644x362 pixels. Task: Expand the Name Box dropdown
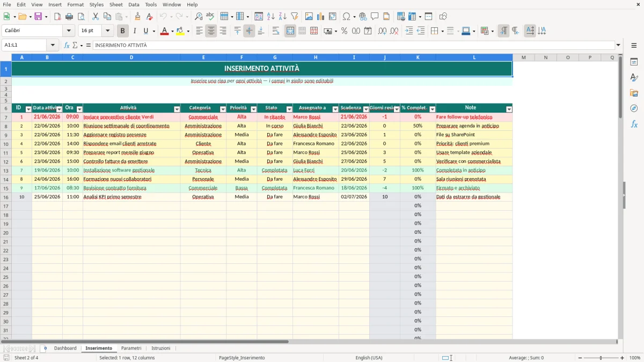pos(53,46)
